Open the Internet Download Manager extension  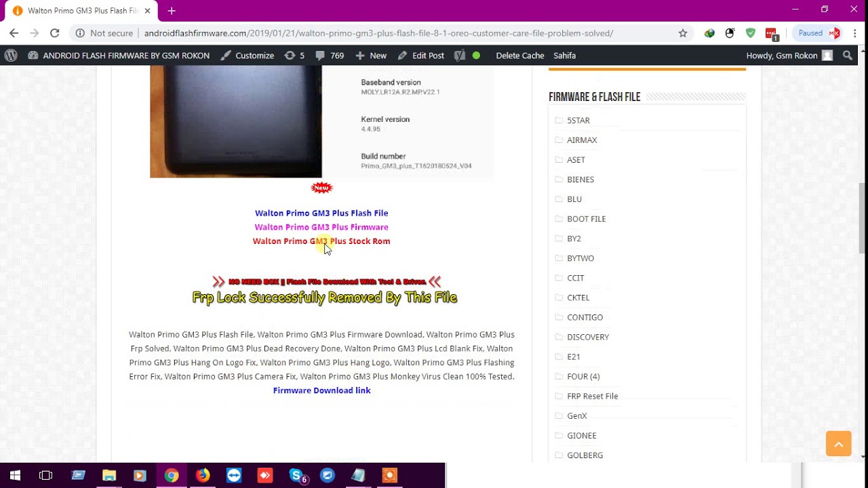709,33
